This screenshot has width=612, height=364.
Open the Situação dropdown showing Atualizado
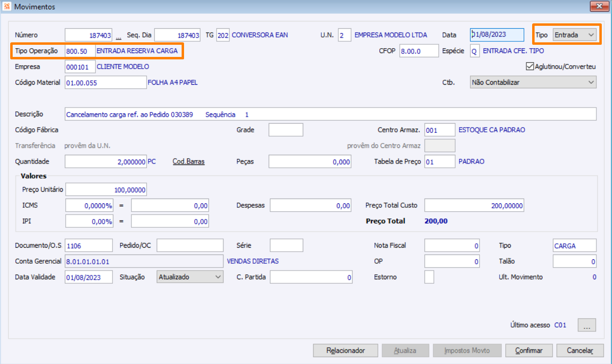click(x=190, y=277)
